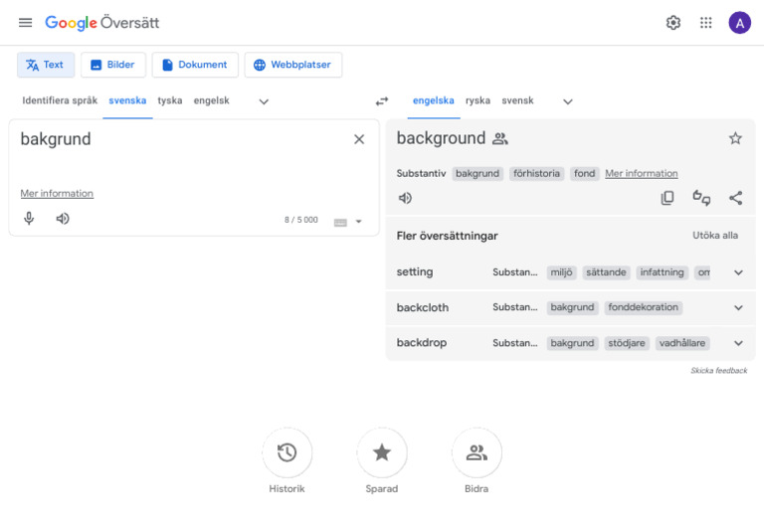
Task: Select engelska as target language
Action: pos(433,100)
